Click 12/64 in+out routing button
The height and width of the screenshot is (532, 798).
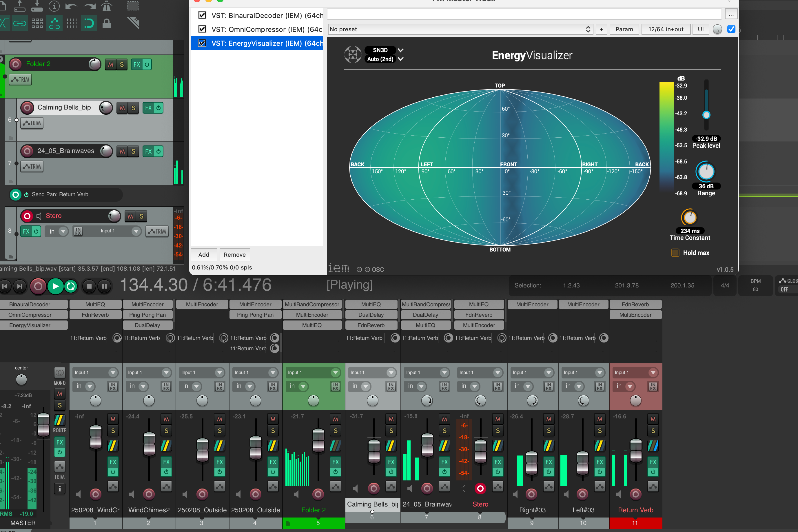(x=666, y=29)
